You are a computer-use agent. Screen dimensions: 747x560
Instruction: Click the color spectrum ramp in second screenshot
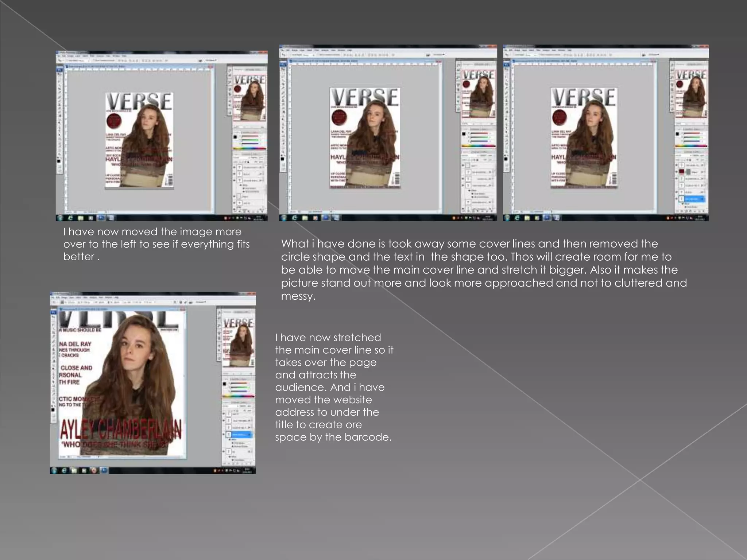[x=479, y=146]
